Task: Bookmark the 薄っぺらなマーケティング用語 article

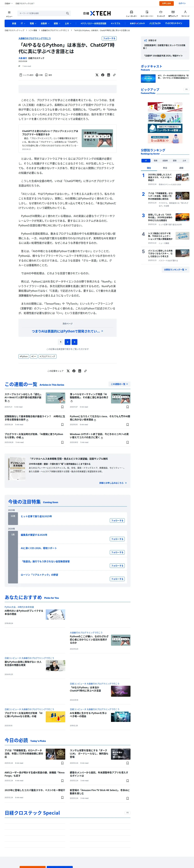Action: [x=127, y=407]
